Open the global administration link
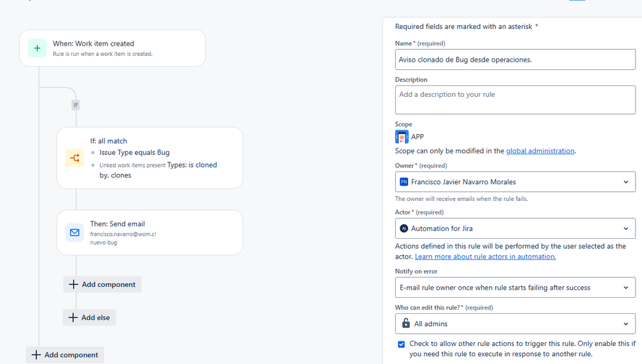The width and height of the screenshot is (642, 364). point(540,151)
